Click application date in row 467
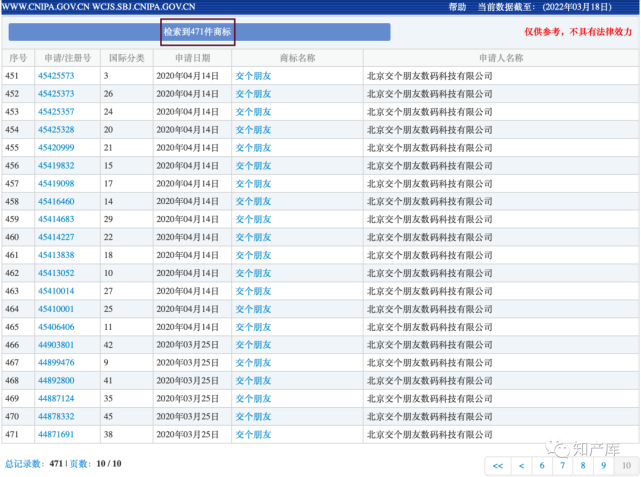 click(187, 363)
